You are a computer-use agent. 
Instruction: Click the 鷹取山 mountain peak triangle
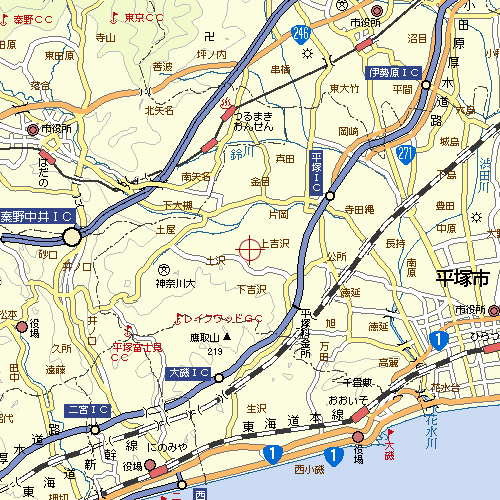(x=227, y=337)
